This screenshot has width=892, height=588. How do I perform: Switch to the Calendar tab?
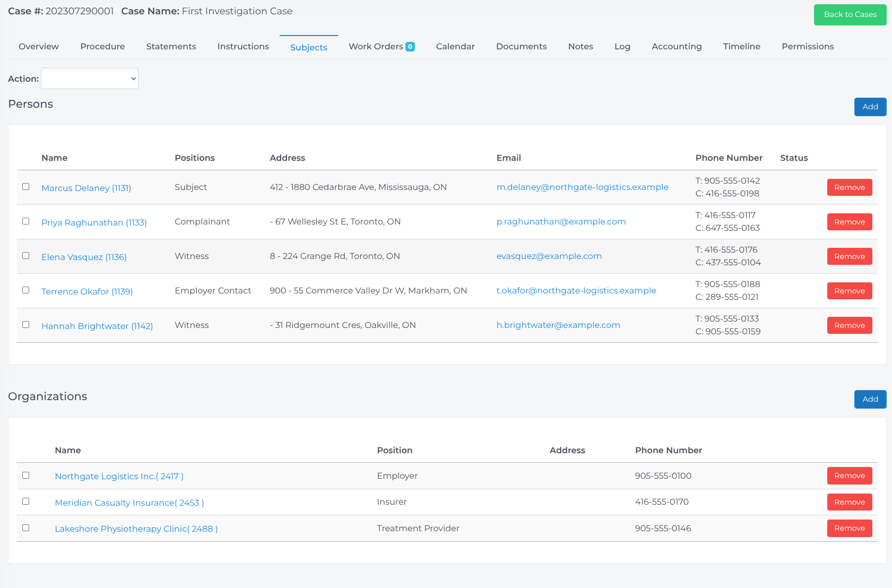tap(455, 47)
